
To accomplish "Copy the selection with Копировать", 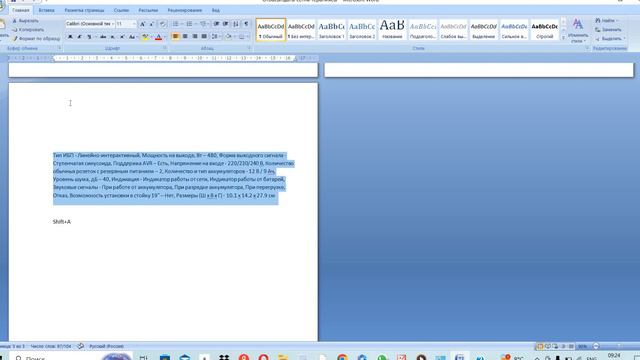I will pos(28,29).
